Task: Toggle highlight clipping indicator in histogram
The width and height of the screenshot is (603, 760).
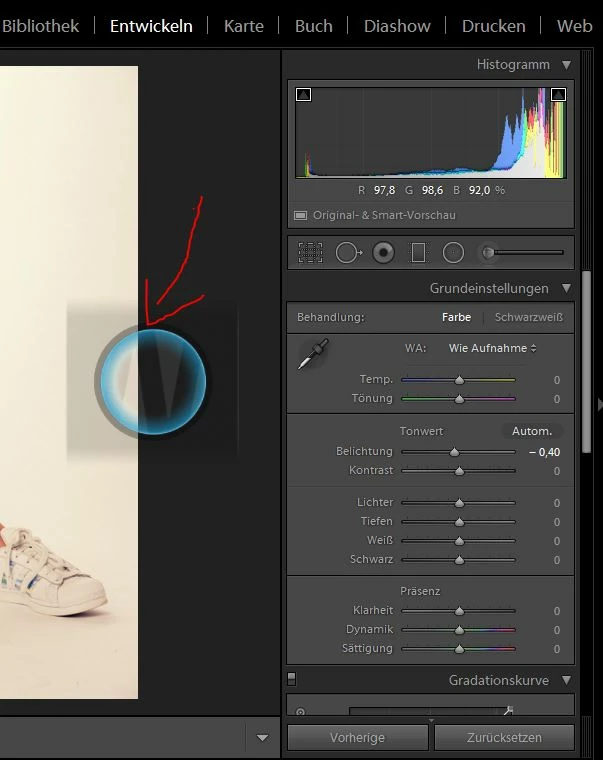Action: (x=558, y=94)
